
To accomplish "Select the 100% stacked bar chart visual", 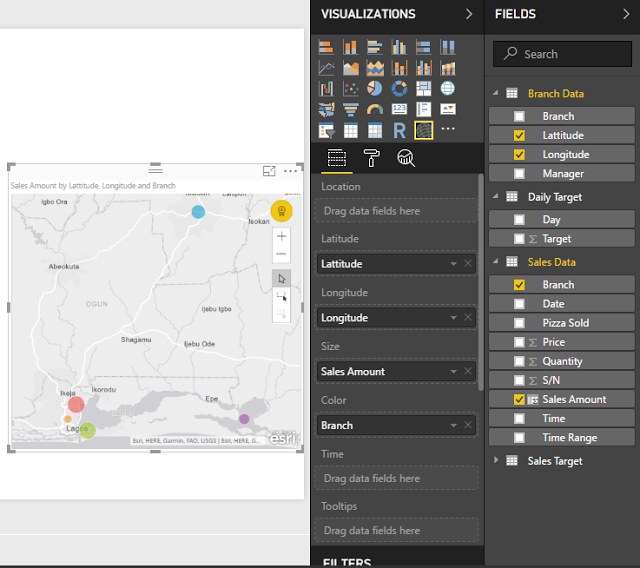I will 424,47.
